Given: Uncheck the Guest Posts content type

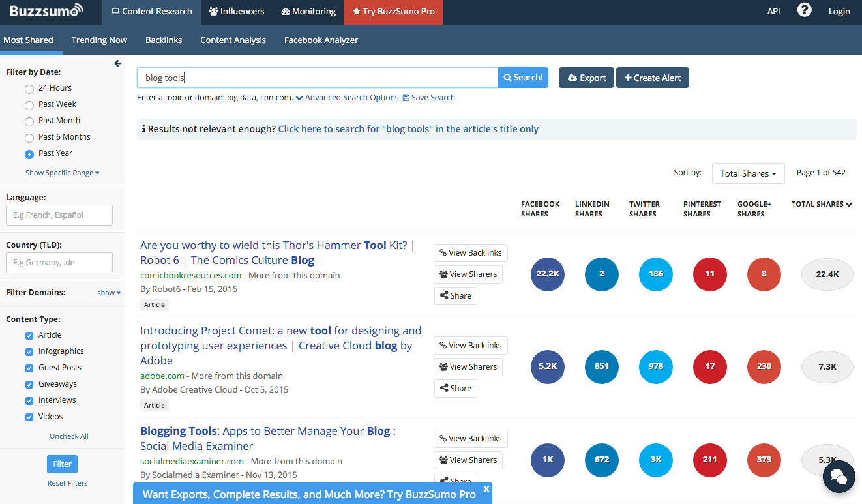Looking at the screenshot, I should [x=29, y=368].
